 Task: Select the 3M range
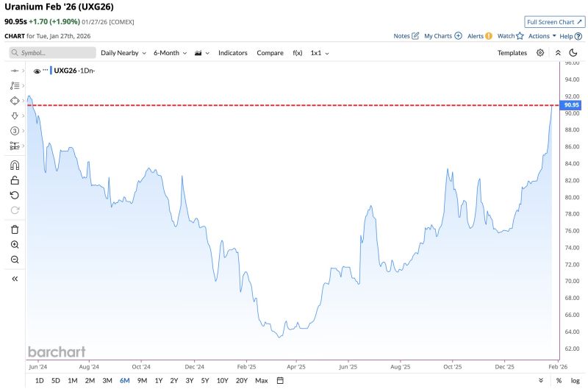tap(107, 380)
